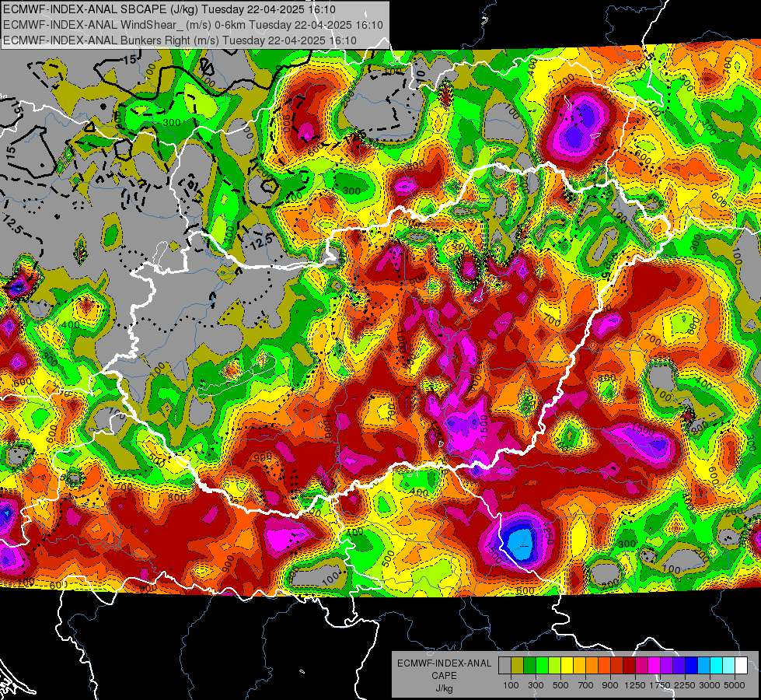Image resolution: width=761 pixels, height=700 pixels.
Task: Select the indigo swatch left of the 2250 label
Action: pyautogui.click(x=679, y=666)
